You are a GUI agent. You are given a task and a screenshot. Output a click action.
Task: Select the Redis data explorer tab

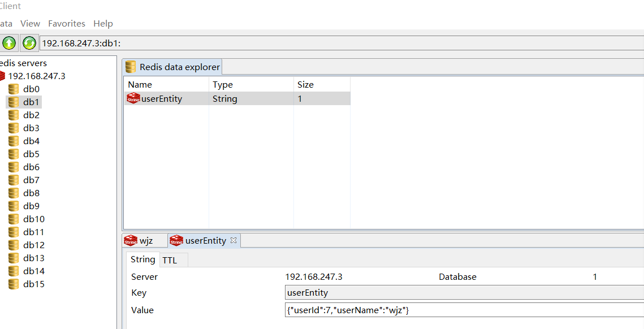coord(172,67)
